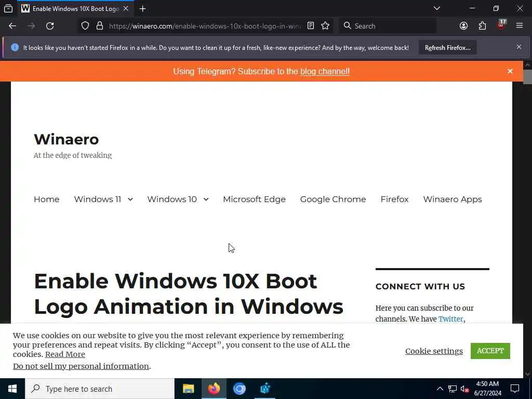Close the orange Telegram banner

tap(510, 71)
